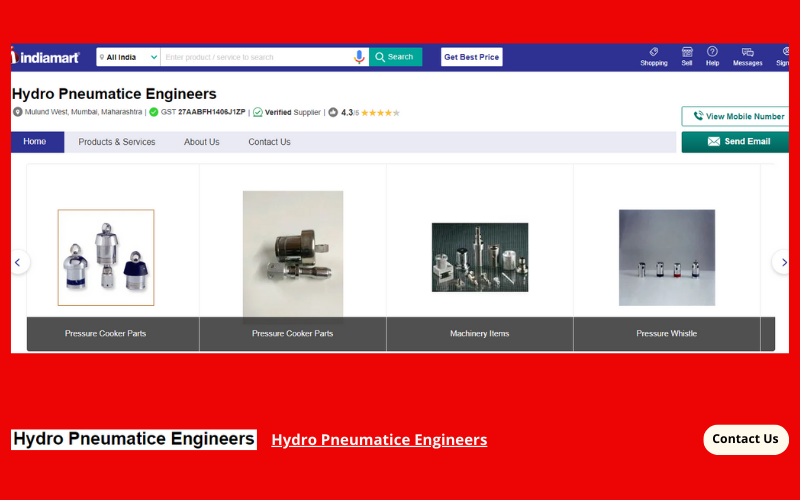Open the Contact Us tab in navigation bar
This screenshot has height=500, width=800.
coord(269,142)
